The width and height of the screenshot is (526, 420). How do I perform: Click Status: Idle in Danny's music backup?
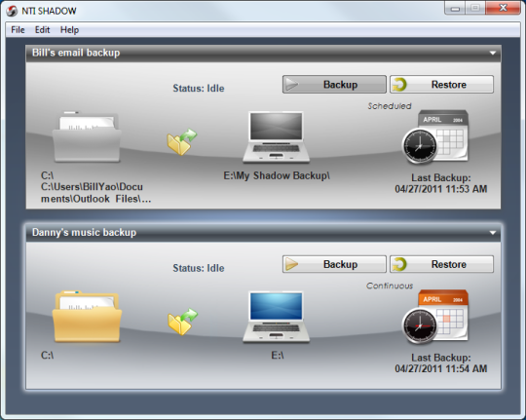pyautogui.click(x=199, y=268)
